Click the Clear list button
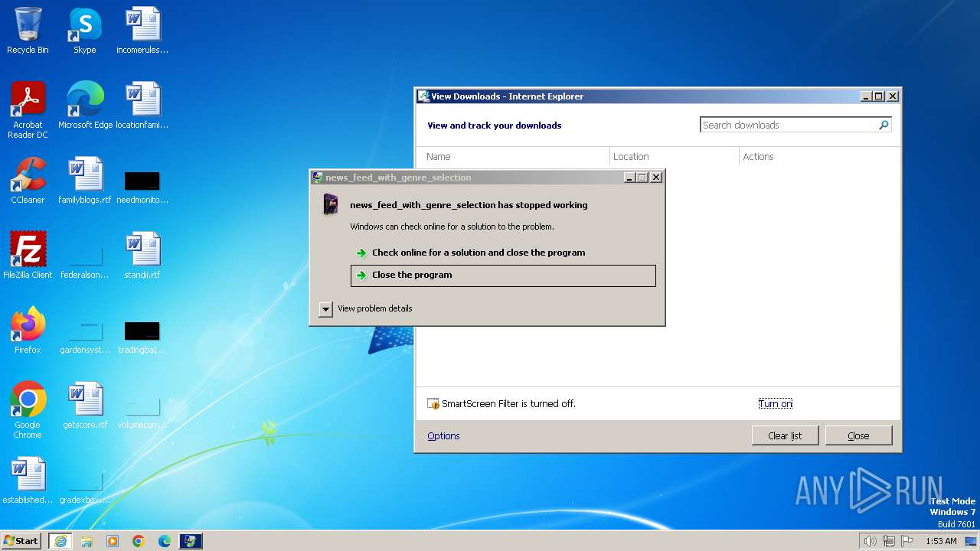The width and height of the screenshot is (980, 551). 785,435
